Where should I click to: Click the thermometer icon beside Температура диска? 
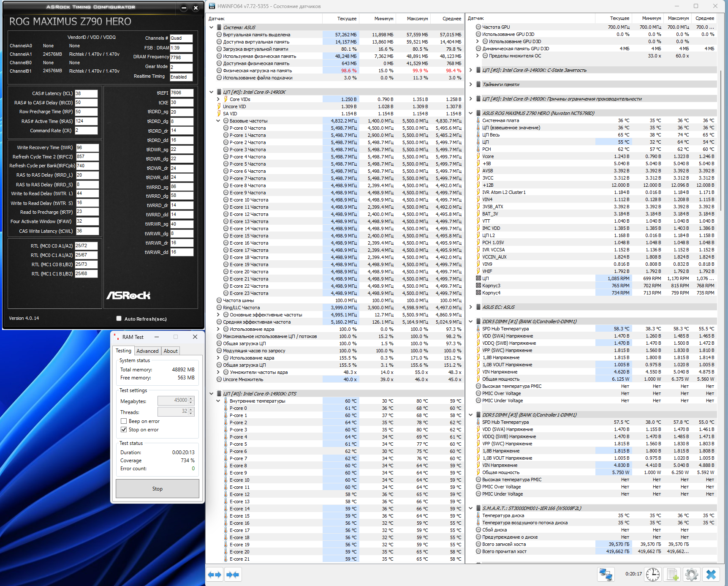[478, 515]
